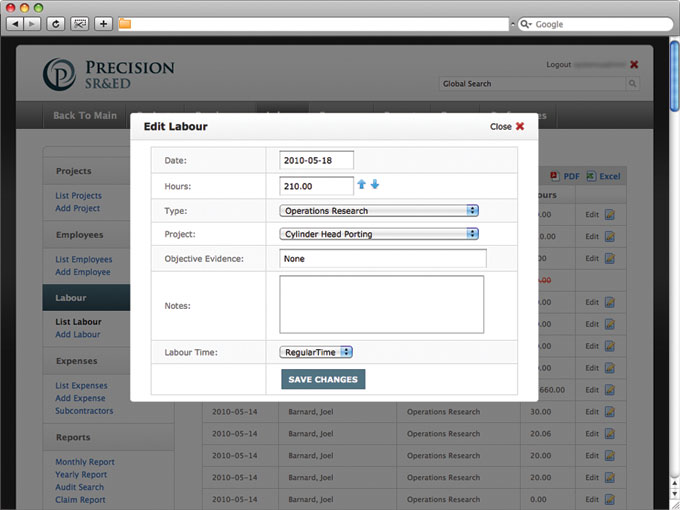Open the List Labour link
Image resolution: width=680 pixels, height=510 pixels.
click(x=78, y=322)
